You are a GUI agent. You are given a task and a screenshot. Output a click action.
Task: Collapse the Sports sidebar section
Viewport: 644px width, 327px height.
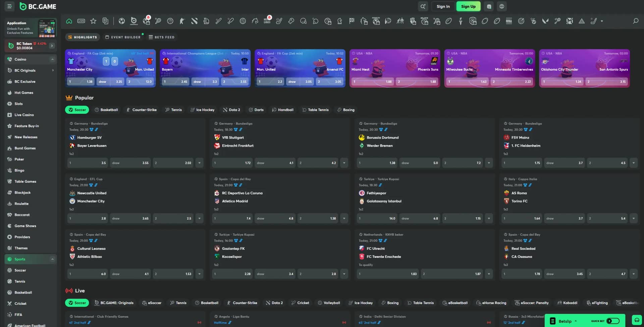tap(52, 259)
